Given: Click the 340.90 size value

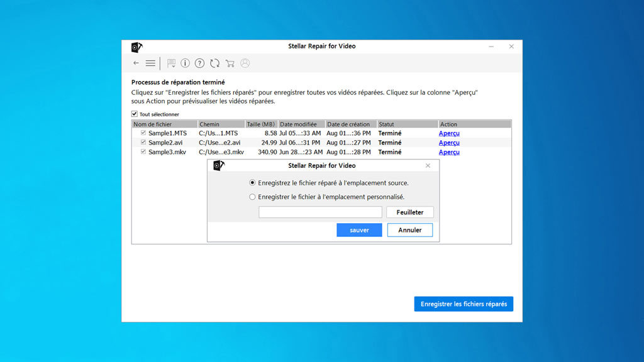Looking at the screenshot, I should [x=267, y=152].
